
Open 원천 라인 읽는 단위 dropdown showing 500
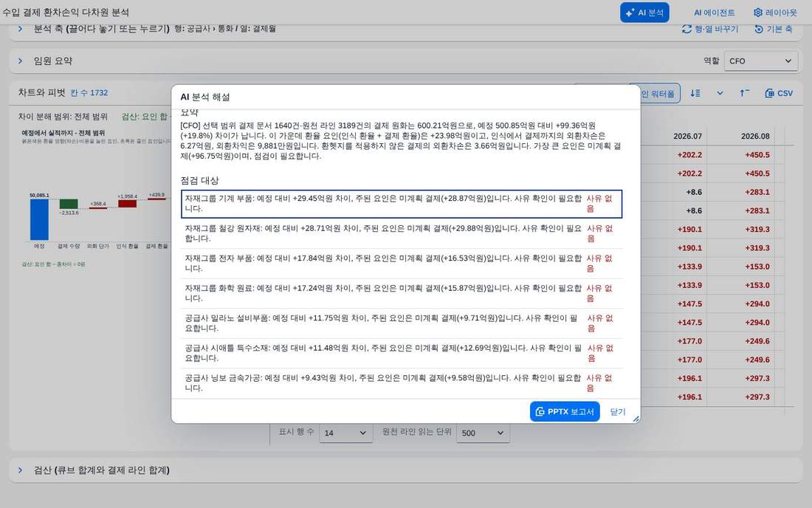[483, 433]
